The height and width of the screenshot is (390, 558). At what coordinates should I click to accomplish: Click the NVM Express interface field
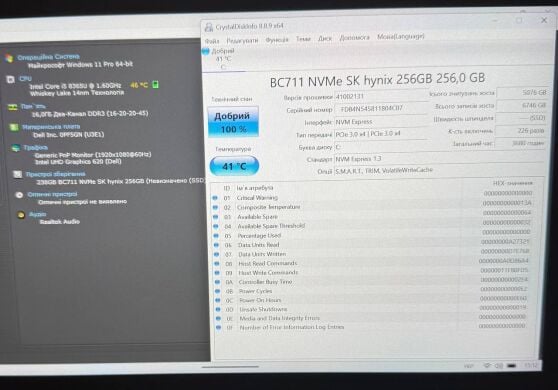[381, 122]
